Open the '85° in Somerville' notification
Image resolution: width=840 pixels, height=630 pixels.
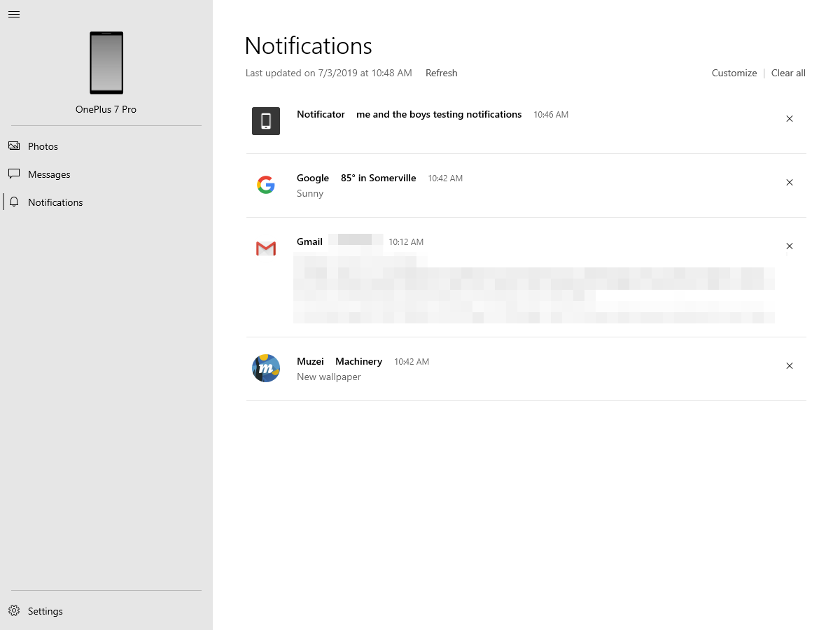tap(379, 178)
